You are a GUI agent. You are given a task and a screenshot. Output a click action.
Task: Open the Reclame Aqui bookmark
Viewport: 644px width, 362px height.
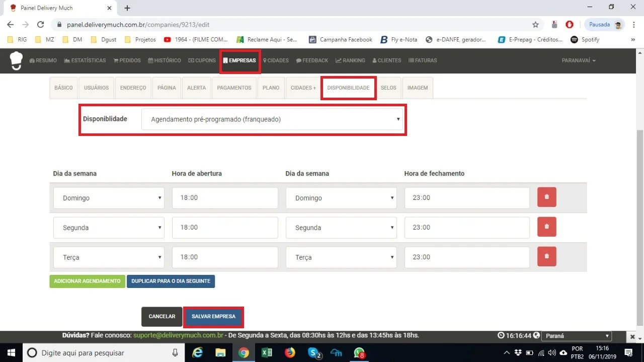click(267, 39)
